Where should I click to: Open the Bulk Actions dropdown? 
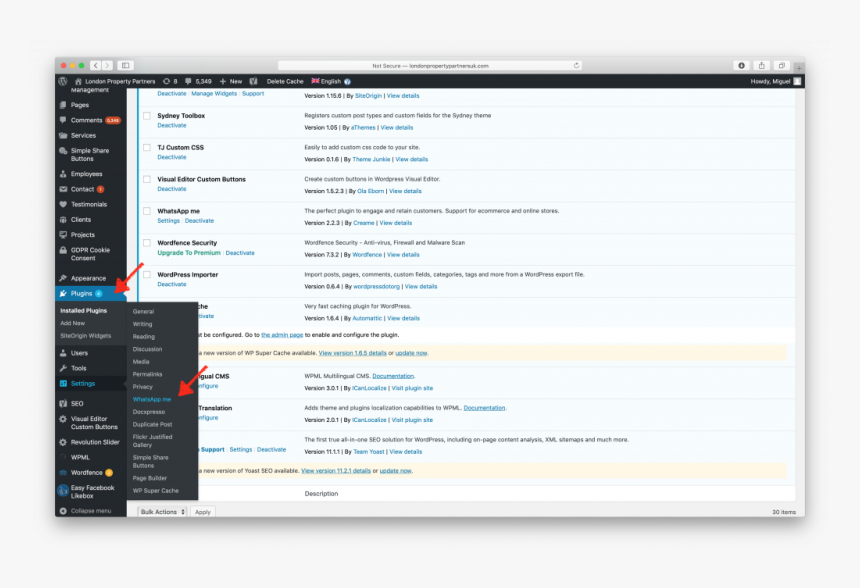coord(162,512)
